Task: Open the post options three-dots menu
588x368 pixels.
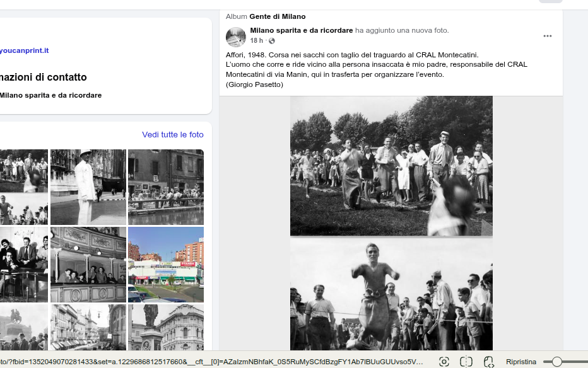Action: [x=547, y=36]
